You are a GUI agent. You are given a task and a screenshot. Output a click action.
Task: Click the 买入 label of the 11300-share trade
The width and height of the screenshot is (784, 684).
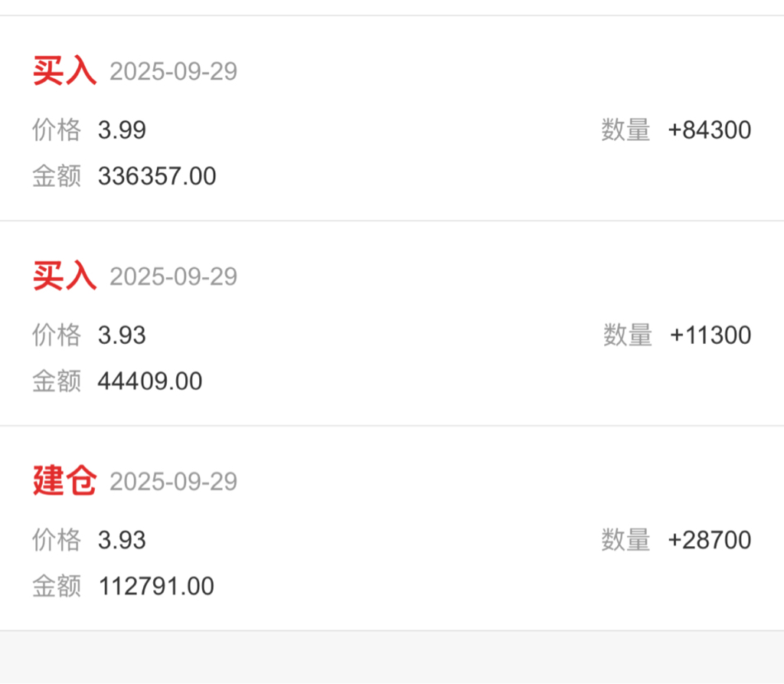click(64, 276)
